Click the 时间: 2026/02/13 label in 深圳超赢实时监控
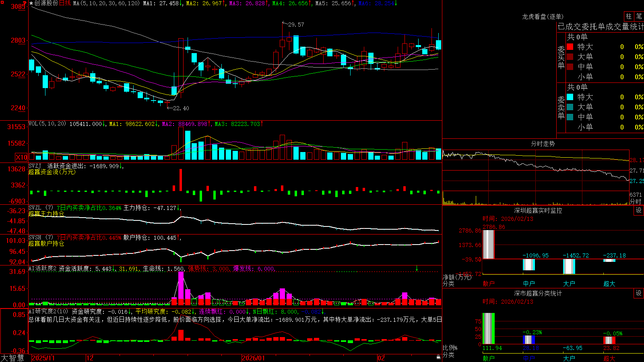The height and width of the screenshot is (362, 644). [508, 219]
